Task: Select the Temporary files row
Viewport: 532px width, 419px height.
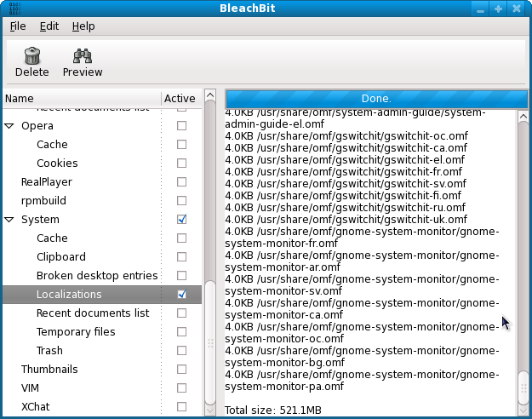Action: [x=102, y=332]
